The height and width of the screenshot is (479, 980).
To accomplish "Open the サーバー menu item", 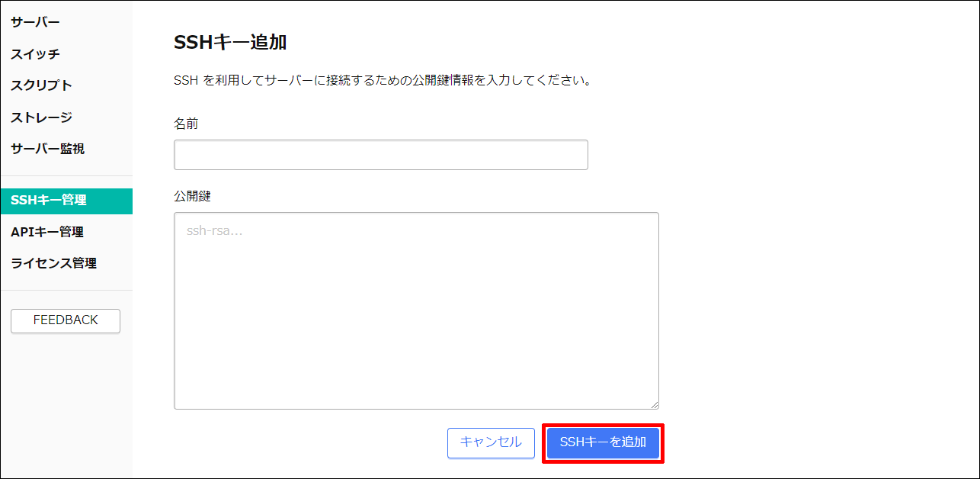I will pos(34,22).
